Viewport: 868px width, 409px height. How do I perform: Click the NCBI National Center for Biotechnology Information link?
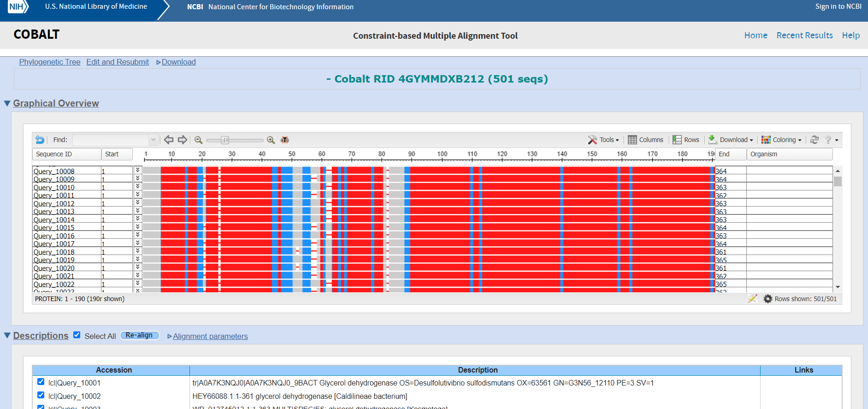(270, 6)
